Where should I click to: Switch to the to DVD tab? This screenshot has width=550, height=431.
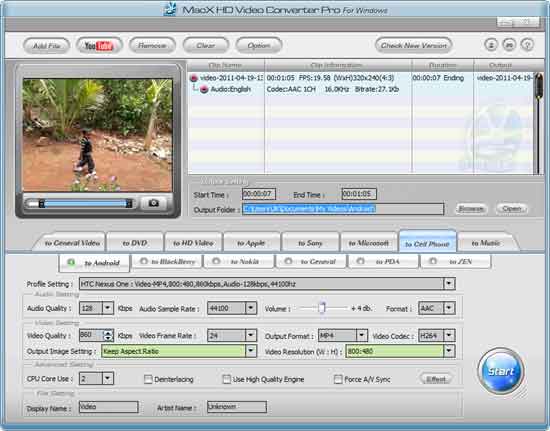coord(135,243)
